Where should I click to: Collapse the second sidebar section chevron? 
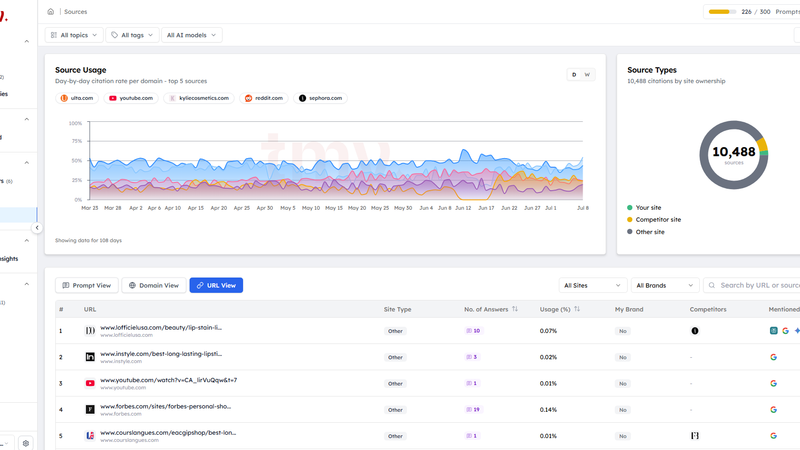point(27,119)
